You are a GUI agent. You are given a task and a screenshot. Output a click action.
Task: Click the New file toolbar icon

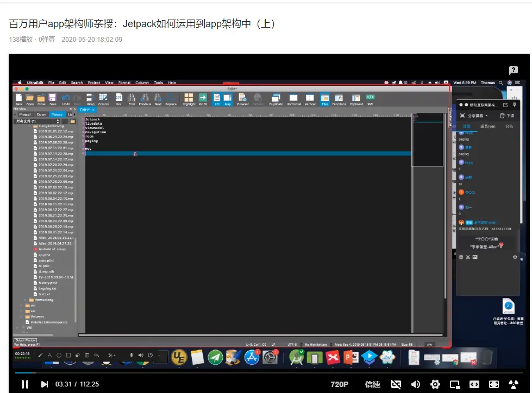tap(19, 99)
